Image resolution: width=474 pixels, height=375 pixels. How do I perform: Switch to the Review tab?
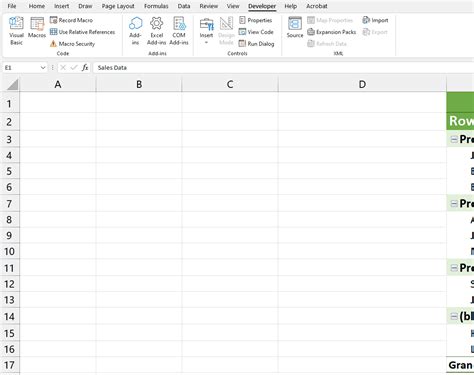coord(209,6)
